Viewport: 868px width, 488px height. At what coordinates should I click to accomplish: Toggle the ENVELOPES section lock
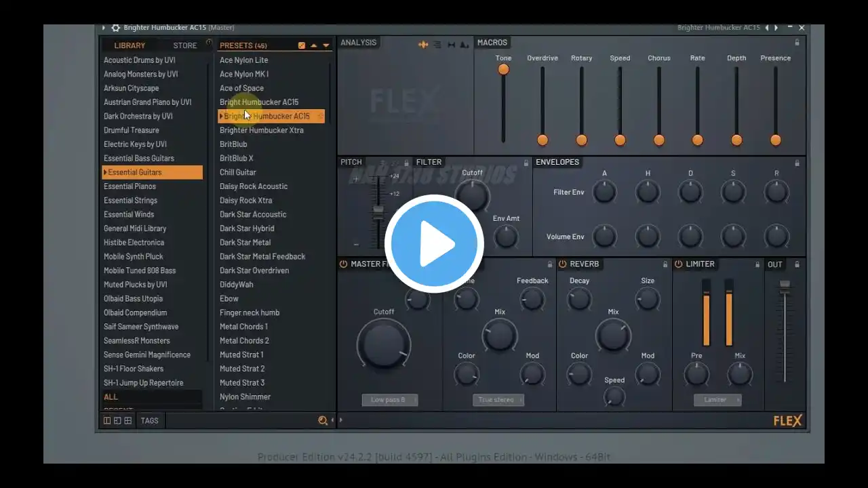tap(797, 163)
